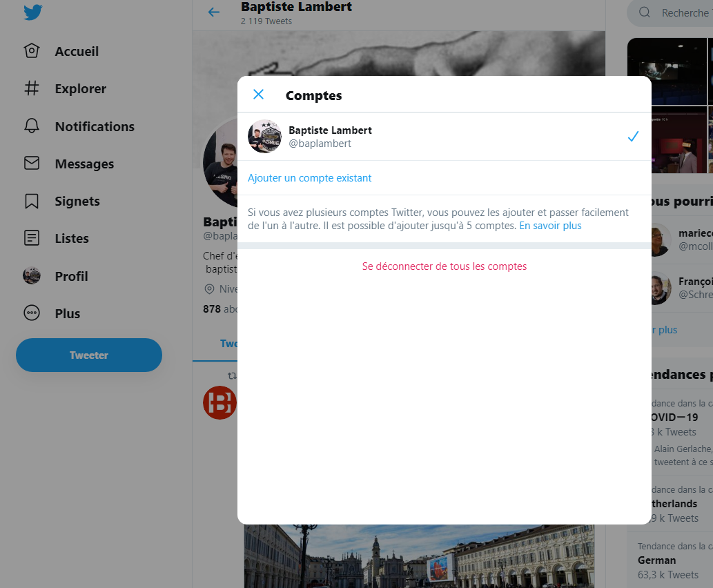Open the Signets bookmark icon
Viewport: 713px width, 588px height.
click(32, 202)
